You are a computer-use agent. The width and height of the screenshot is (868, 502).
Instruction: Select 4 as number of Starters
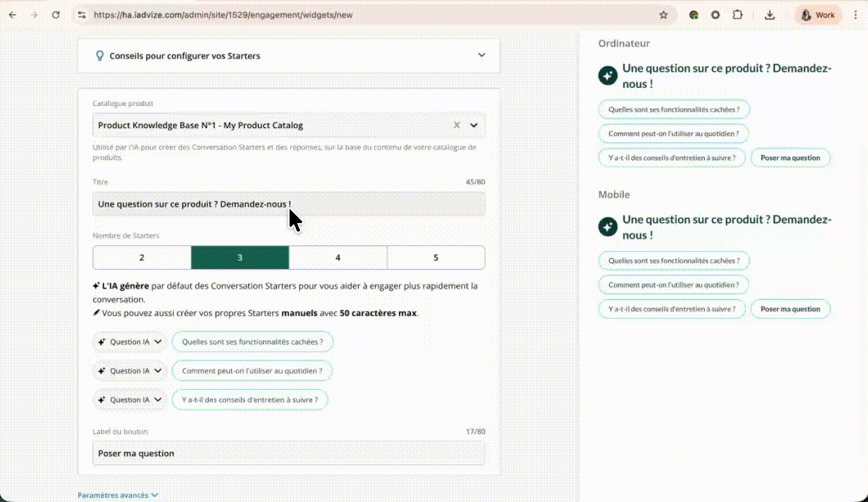click(x=338, y=257)
